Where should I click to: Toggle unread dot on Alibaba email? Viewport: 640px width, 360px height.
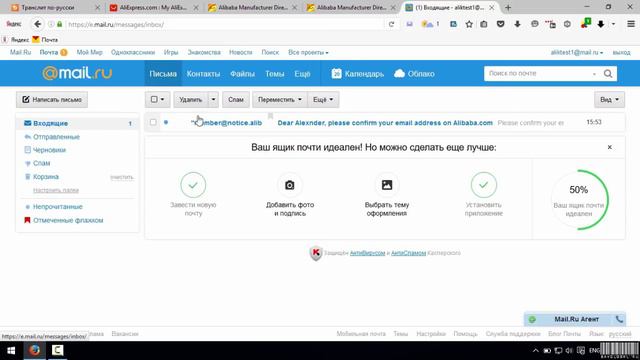(x=166, y=122)
